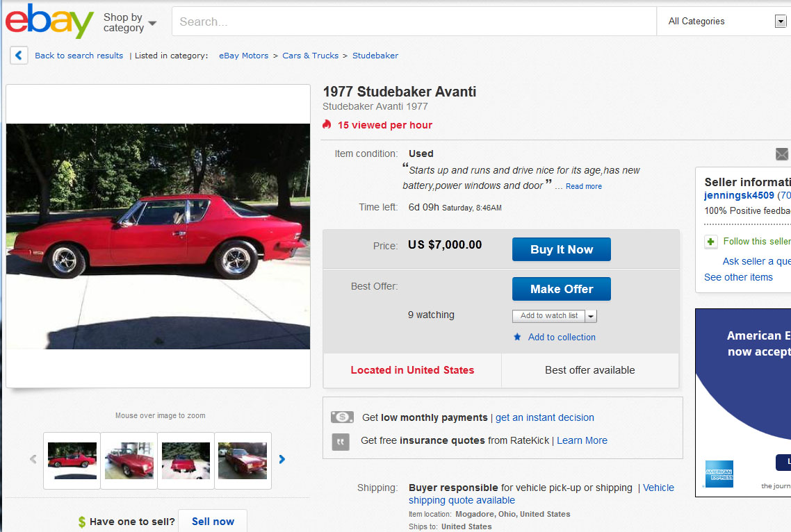791x532 pixels.
Task: Click the envelope email icon
Action: 782,154
